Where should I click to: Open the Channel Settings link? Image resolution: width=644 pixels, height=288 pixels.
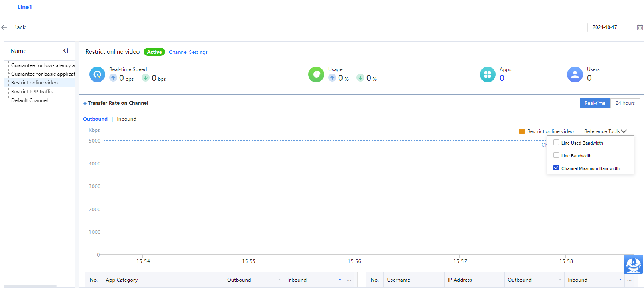188,52
